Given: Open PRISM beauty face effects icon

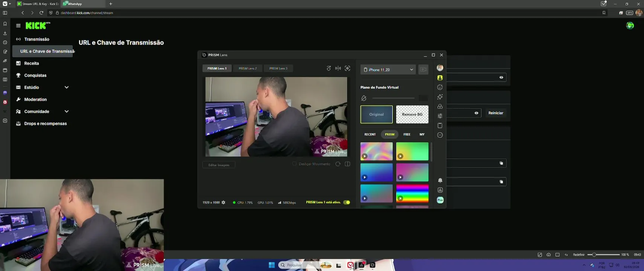Looking at the screenshot, I should pos(440,87).
